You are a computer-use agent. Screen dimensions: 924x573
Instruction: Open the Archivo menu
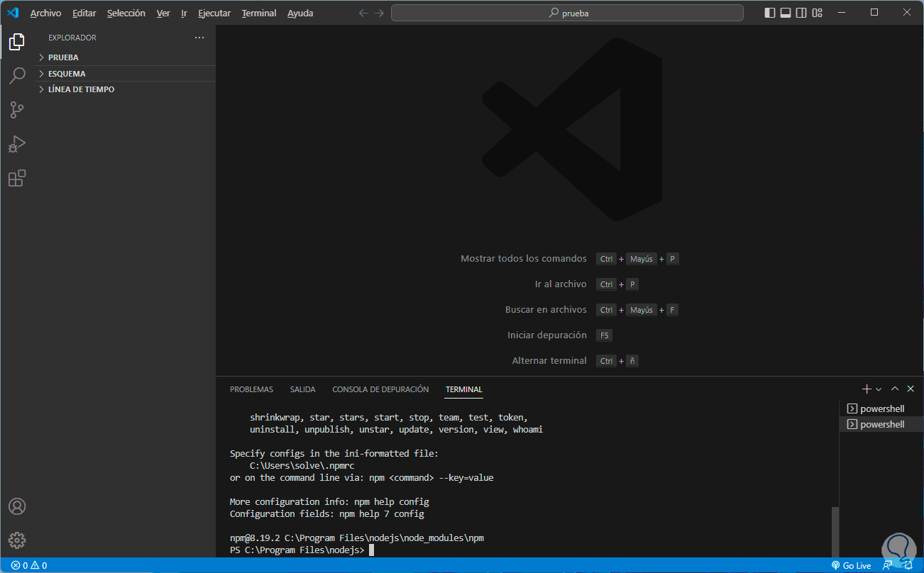(x=45, y=13)
